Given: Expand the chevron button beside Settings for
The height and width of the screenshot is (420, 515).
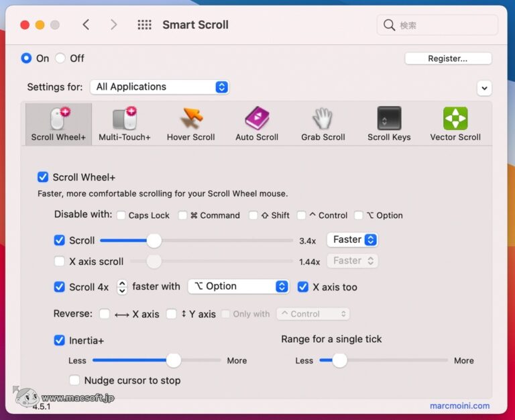Looking at the screenshot, I should 484,88.
